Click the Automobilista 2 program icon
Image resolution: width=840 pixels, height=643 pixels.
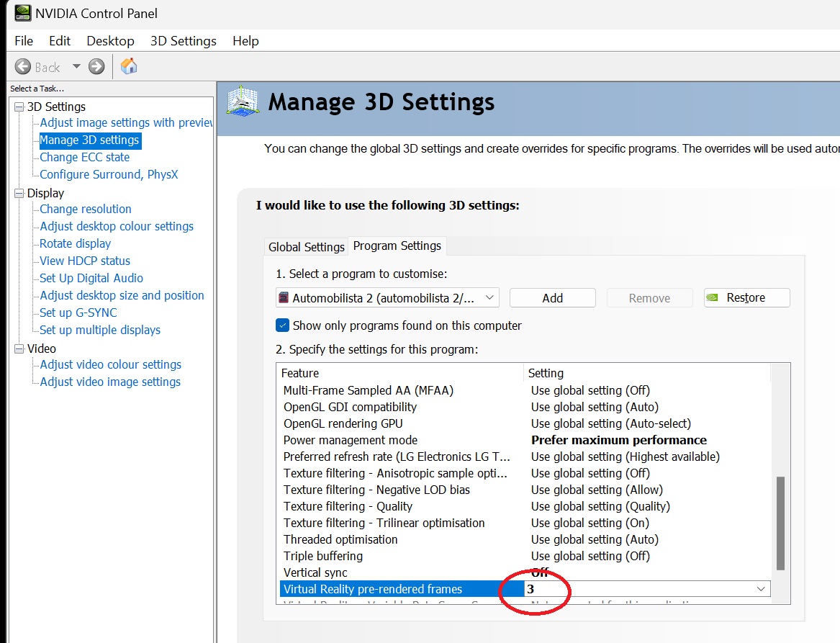point(284,297)
